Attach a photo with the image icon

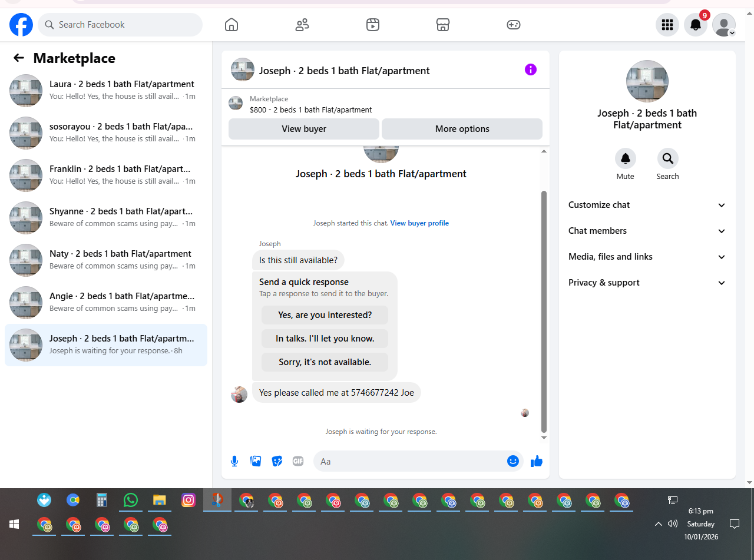(x=256, y=461)
